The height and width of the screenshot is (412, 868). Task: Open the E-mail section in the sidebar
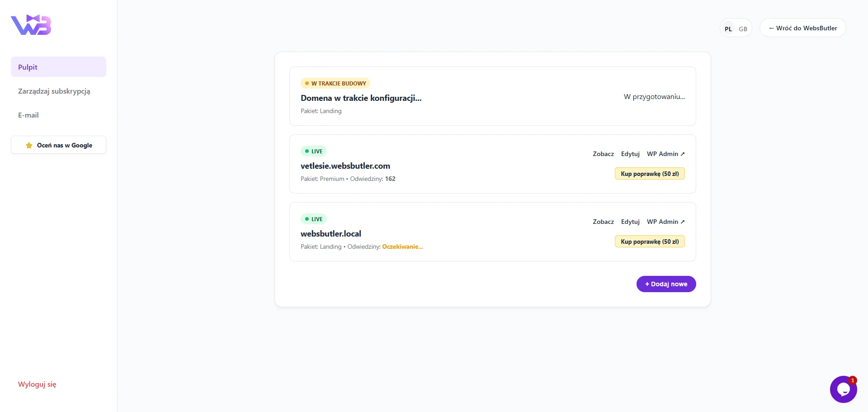point(28,115)
